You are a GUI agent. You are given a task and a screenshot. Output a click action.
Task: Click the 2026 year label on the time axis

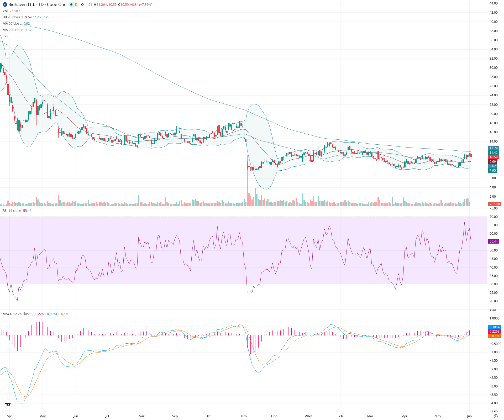[309, 416]
